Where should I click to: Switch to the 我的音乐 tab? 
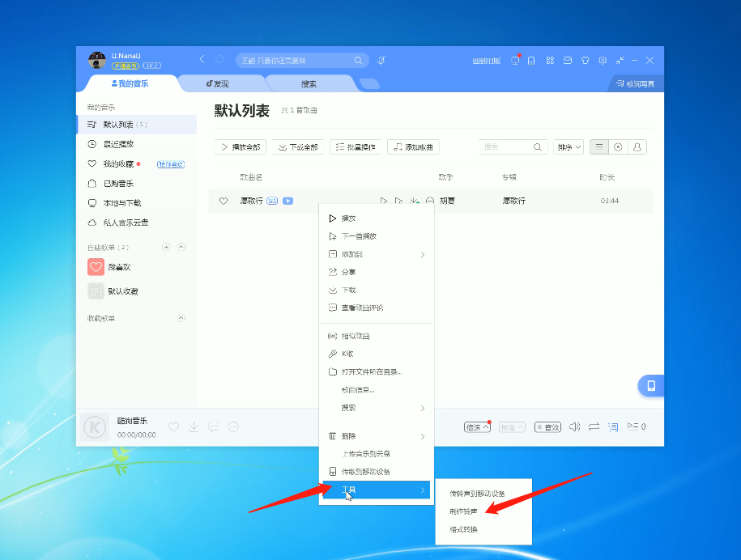click(130, 83)
